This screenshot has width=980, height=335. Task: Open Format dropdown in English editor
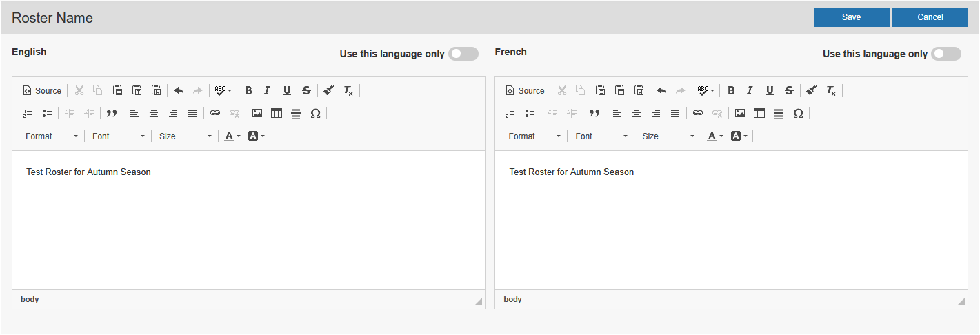(52, 136)
